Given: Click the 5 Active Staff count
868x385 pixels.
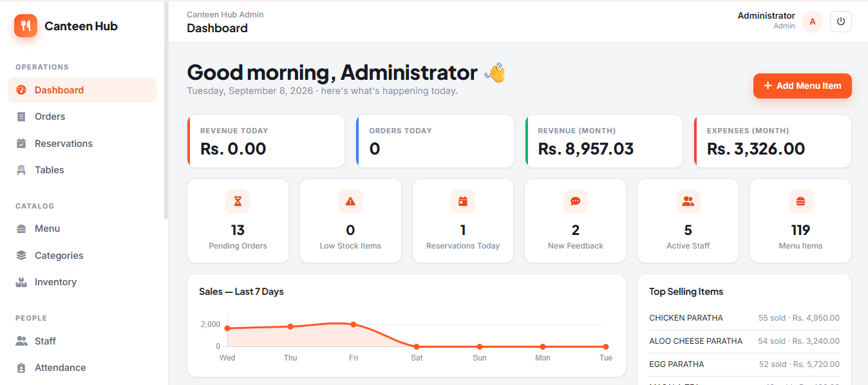Looking at the screenshot, I should point(688,230).
